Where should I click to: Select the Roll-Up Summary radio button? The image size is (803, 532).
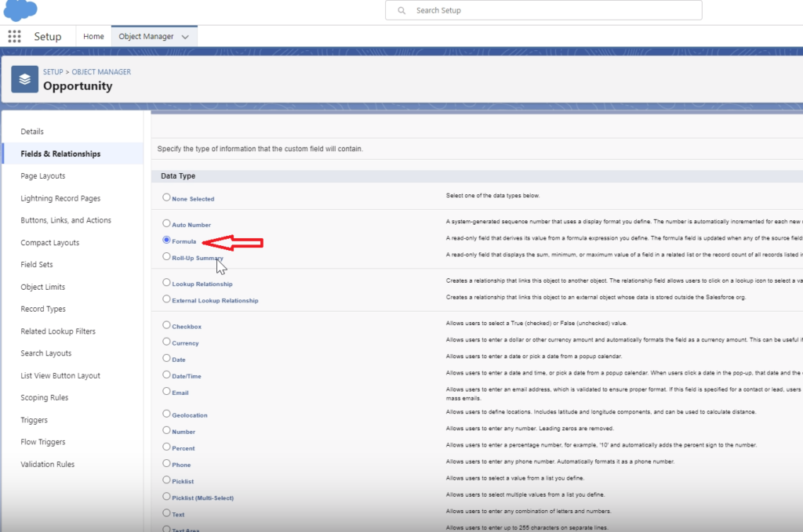166,256
